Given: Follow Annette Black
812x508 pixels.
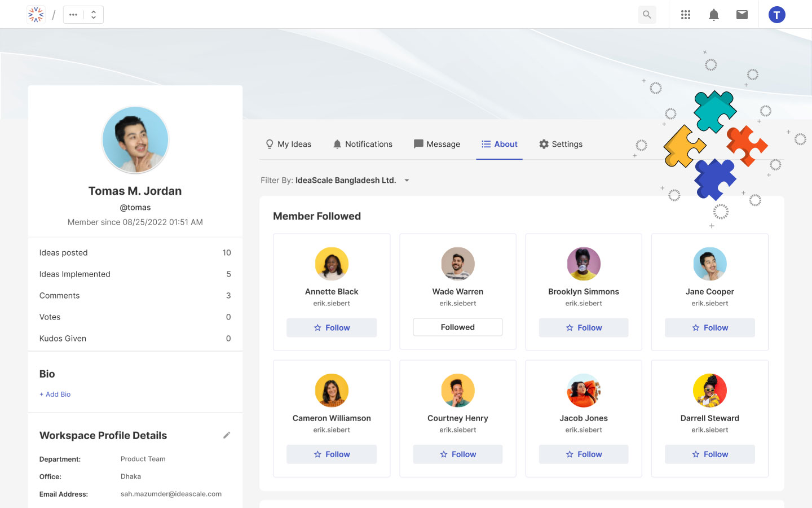Looking at the screenshot, I should tap(332, 328).
